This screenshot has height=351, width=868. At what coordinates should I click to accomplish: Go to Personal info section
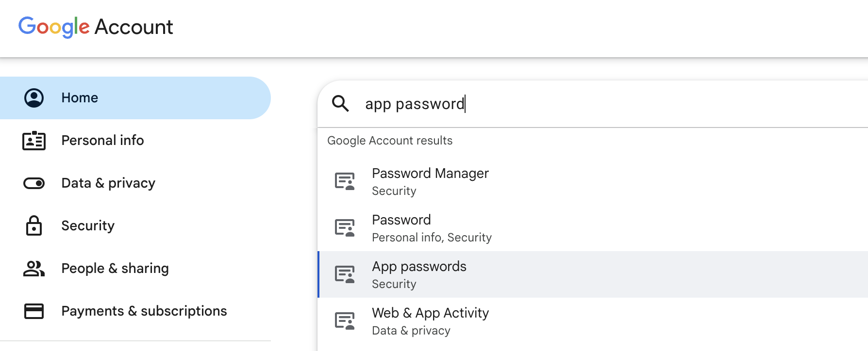(x=102, y=141)
